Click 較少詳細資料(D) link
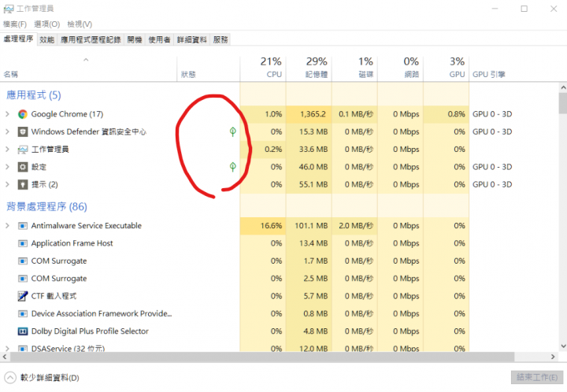Image resolution: width=567 pixels, height=392 pixels. coord(50,378)
